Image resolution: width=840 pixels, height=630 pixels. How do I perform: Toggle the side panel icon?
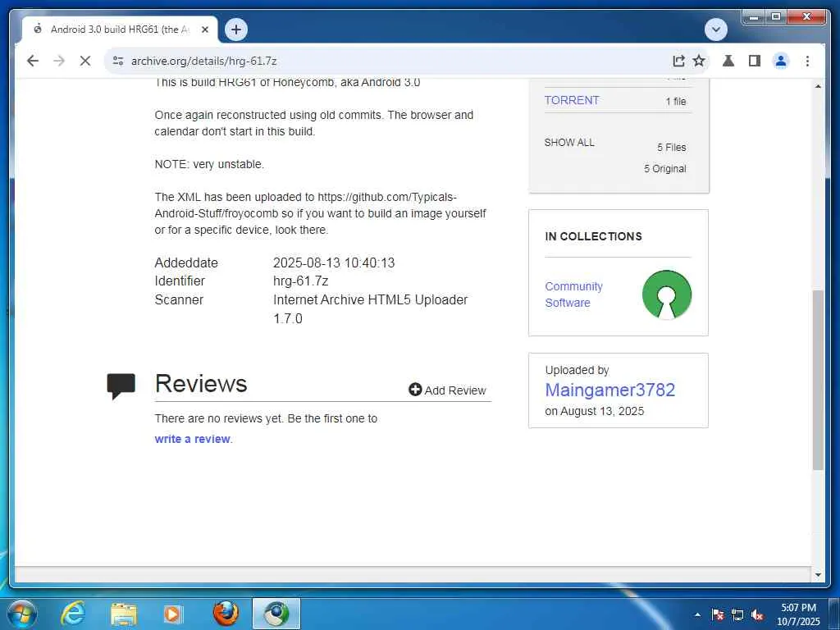(755, 61)
